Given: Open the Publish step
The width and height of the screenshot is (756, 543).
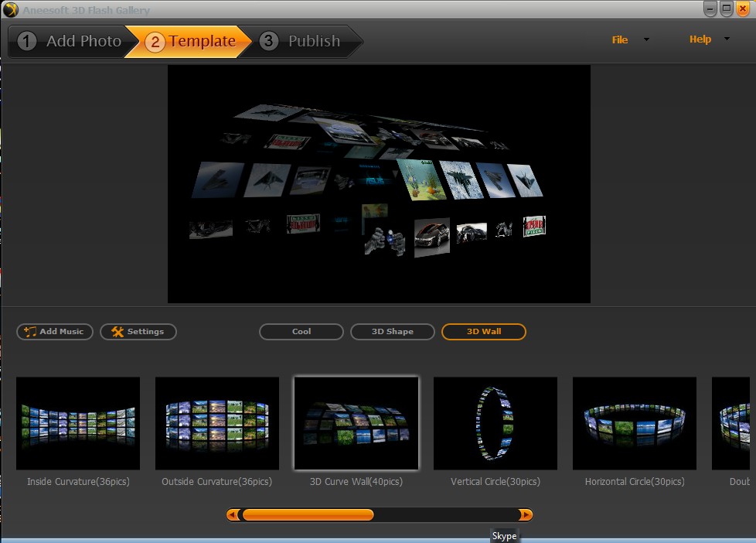Looking at the screenshot, I should pyautogui.click(x=301, y=42).
